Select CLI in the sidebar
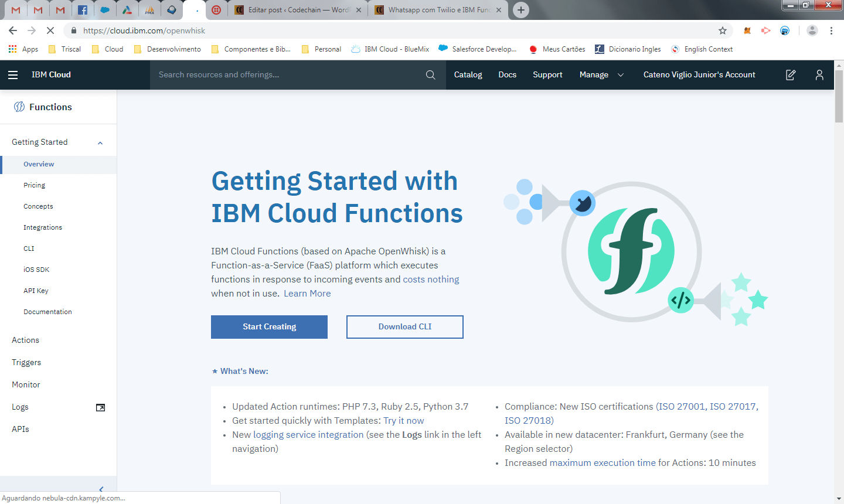This screenshot has width=844, height=504. tap(29, 248)
